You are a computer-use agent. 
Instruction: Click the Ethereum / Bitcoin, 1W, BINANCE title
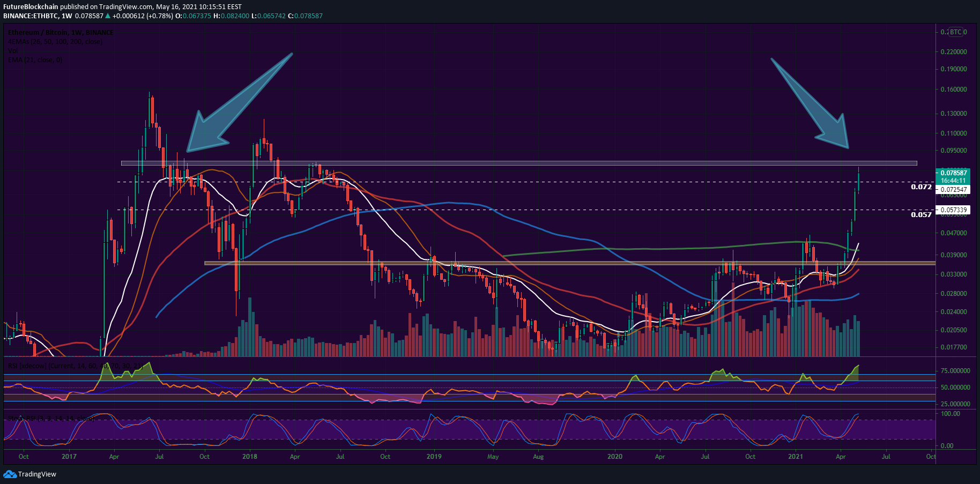coord(61,33)
